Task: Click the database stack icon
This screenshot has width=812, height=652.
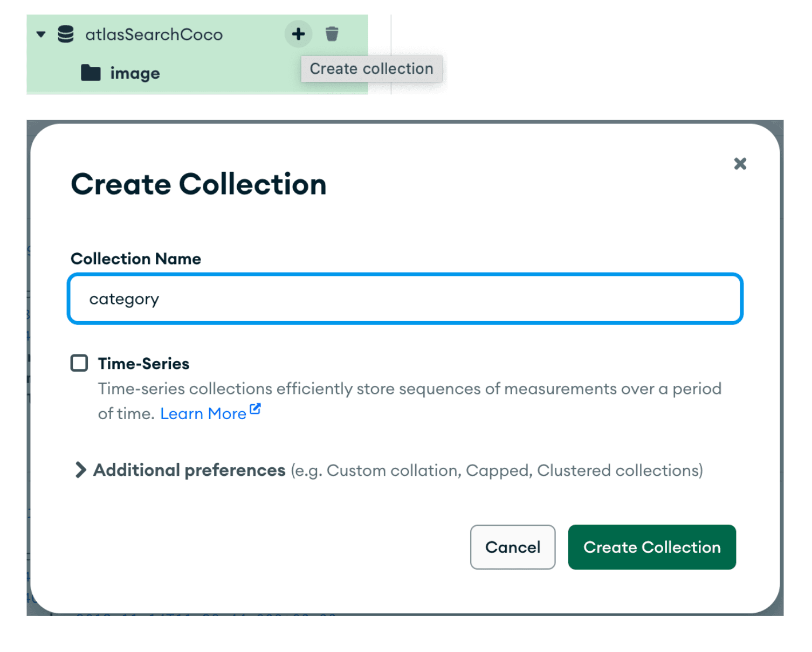Action: (66, 34)
